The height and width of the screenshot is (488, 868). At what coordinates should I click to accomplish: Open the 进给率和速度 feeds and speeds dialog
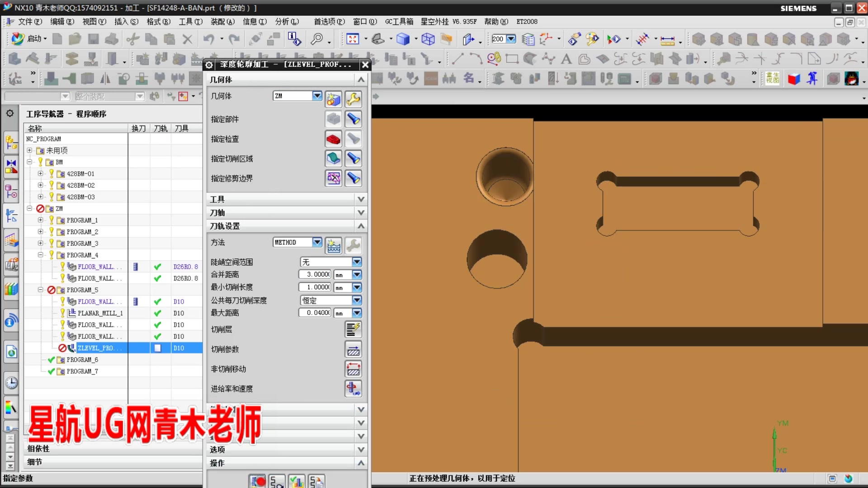click(x=353, y=389)
